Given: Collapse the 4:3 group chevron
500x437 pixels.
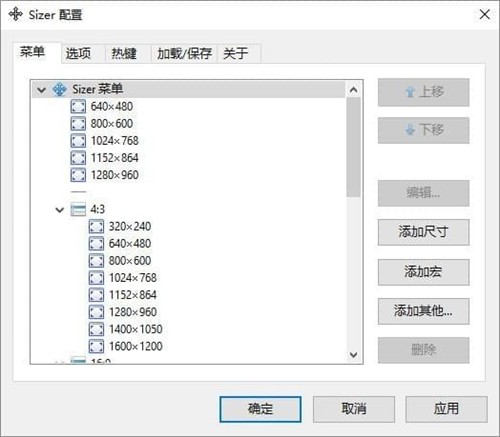Looking at the screenshot, I should click(60, 210).
